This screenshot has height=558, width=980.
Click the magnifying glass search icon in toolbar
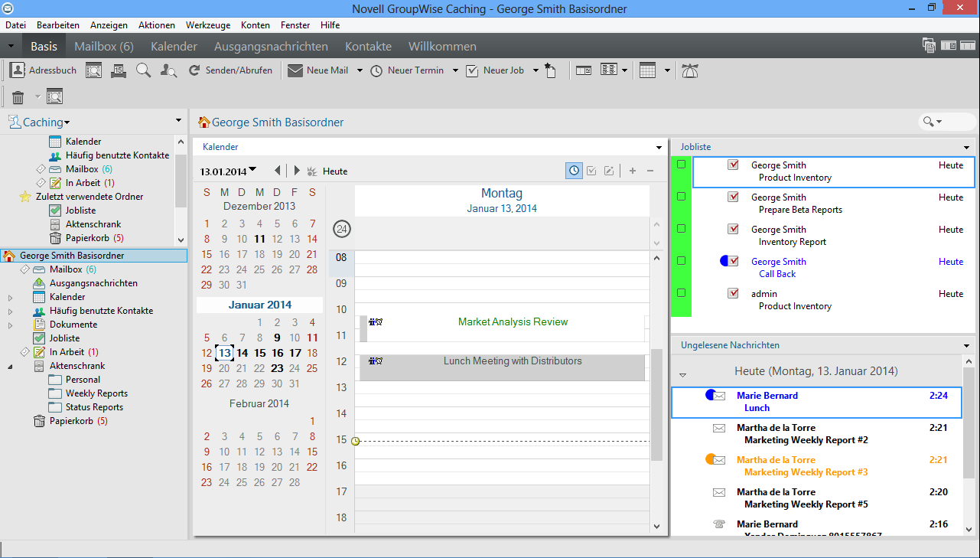(x=143, y=70)
